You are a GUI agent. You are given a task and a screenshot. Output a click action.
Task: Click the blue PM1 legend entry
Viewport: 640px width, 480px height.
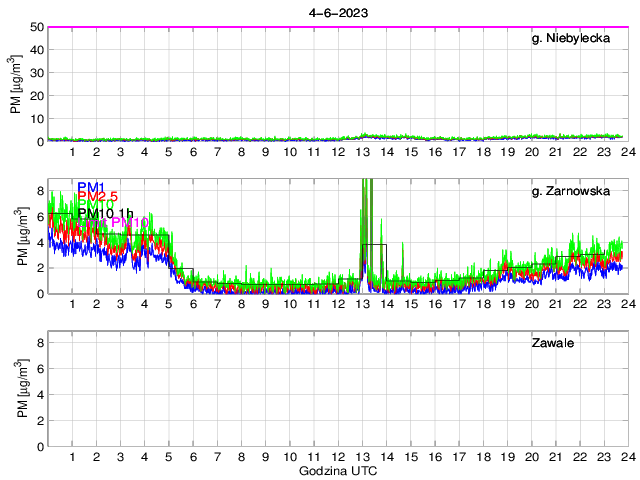[x=91, y=187]
